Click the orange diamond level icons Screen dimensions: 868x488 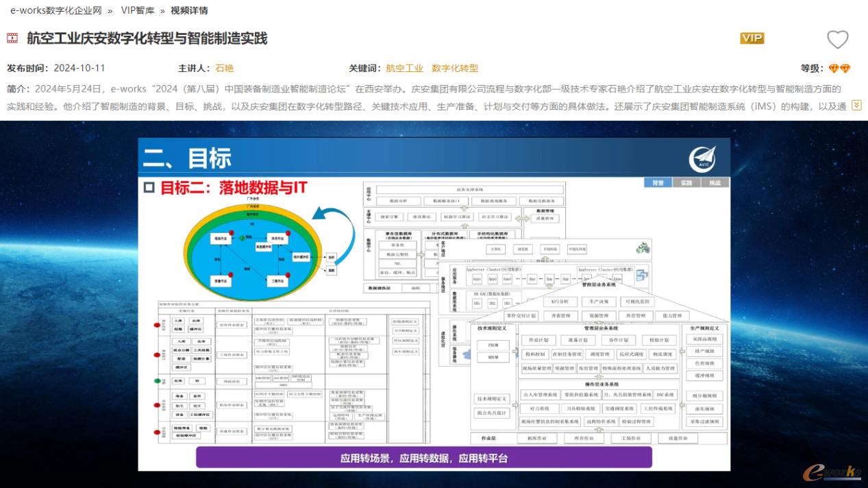tap(839, 69)
